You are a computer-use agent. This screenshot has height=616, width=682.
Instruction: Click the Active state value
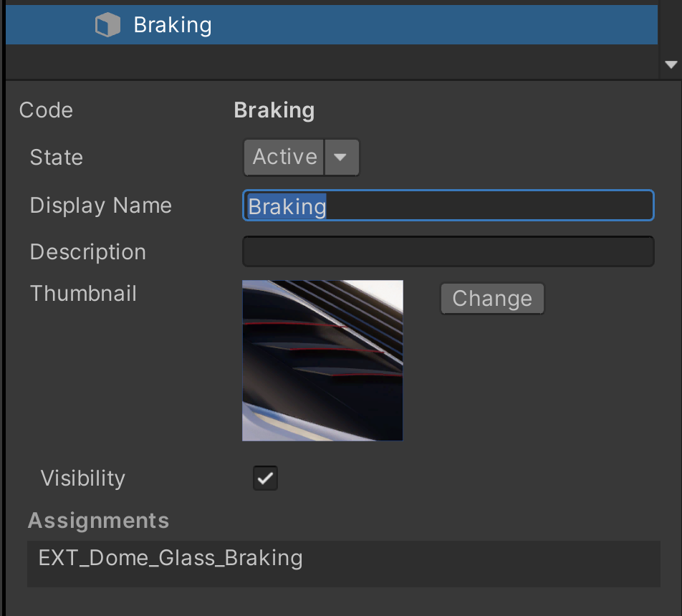tap(284, 157)
